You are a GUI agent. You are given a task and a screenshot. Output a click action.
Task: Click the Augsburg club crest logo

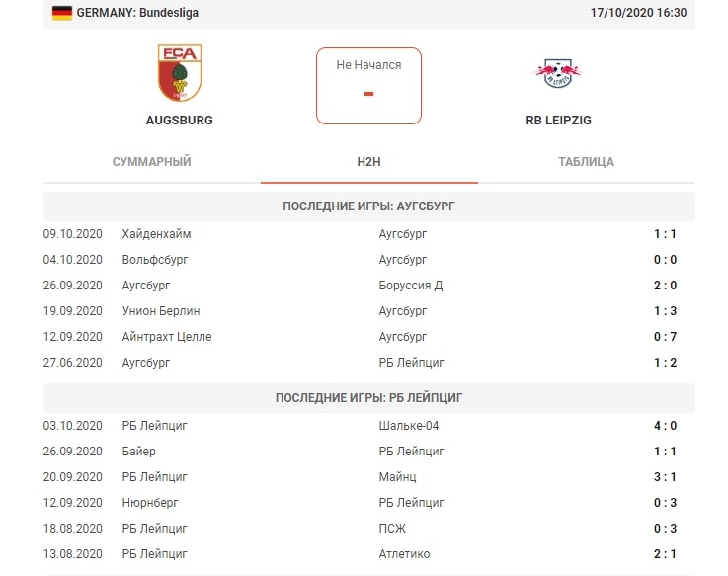pyautogui.click(x=179, y=72)
